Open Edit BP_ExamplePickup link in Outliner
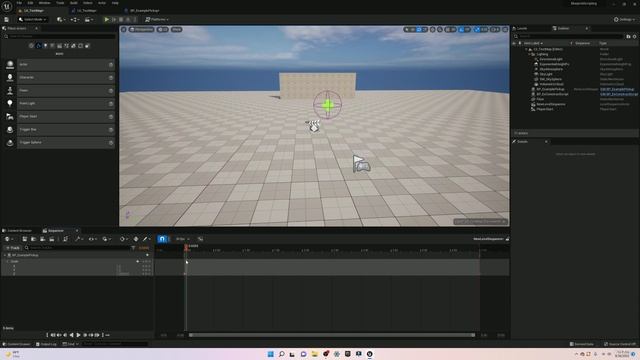The height and width of the screenshot is (360, 640). click(x=617, y=89)
